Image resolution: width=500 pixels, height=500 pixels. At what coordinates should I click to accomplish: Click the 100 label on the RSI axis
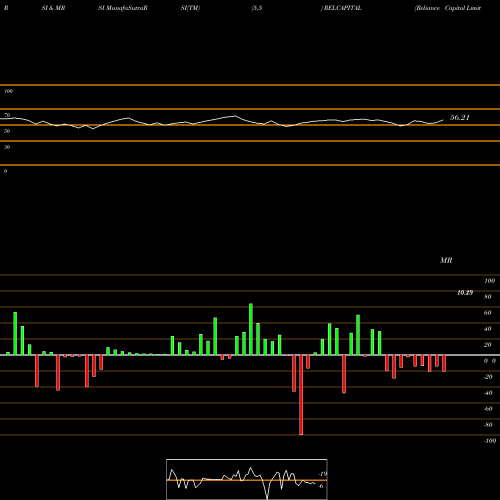tap(8, 91)
